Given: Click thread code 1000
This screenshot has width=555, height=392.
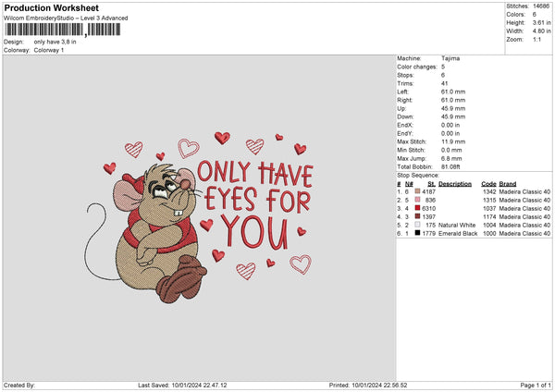Looking at the screenshot, I should (489, 234).
